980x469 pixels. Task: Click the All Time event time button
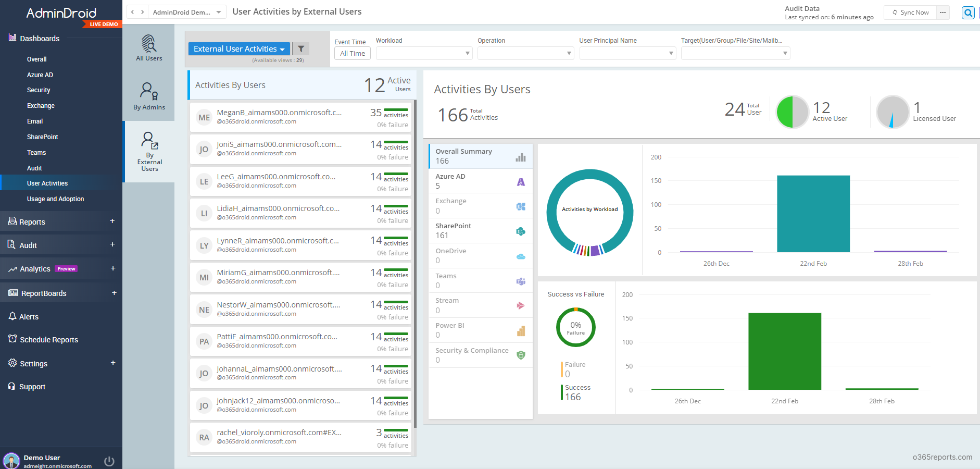[353, 53]
